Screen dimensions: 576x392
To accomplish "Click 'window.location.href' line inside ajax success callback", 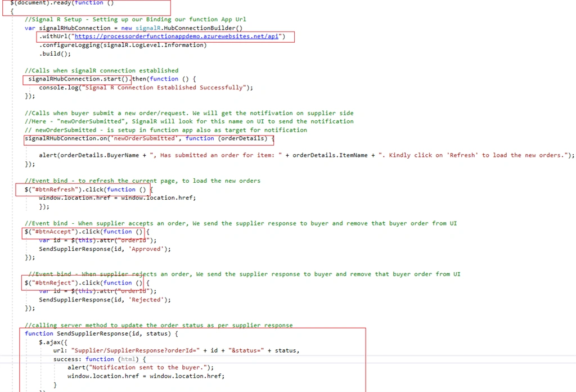I will (146, 376).
